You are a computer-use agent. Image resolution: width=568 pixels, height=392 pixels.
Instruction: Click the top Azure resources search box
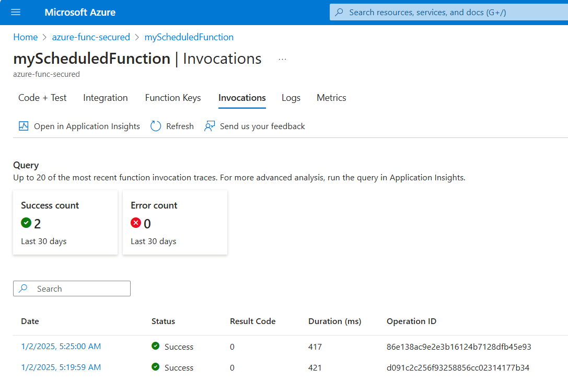449,12
